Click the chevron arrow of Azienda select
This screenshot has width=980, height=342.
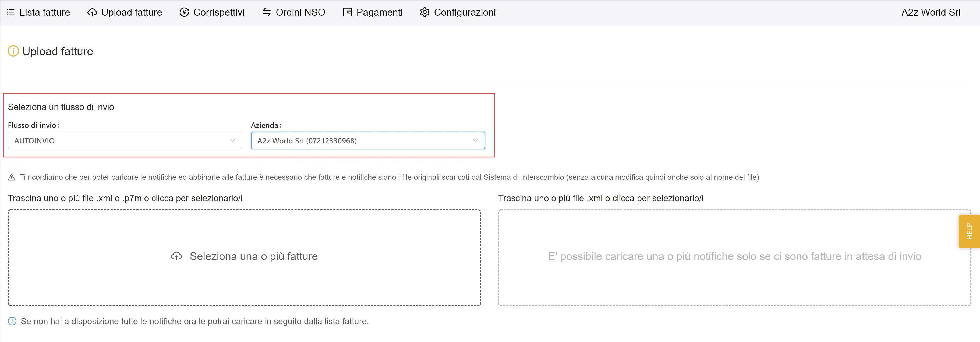click(x=475, y=141)
